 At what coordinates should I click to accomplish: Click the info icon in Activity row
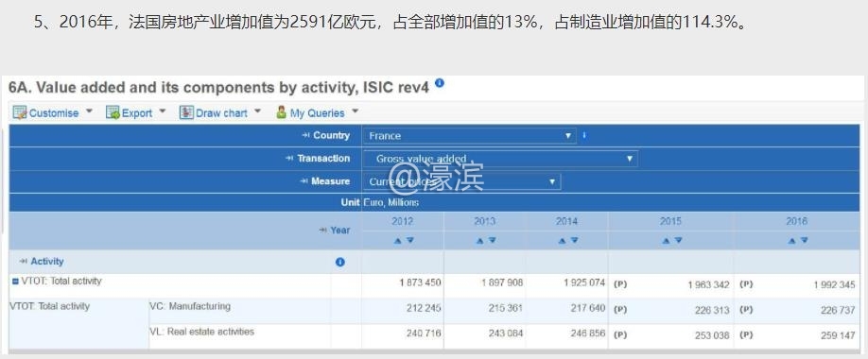point(339,263)
